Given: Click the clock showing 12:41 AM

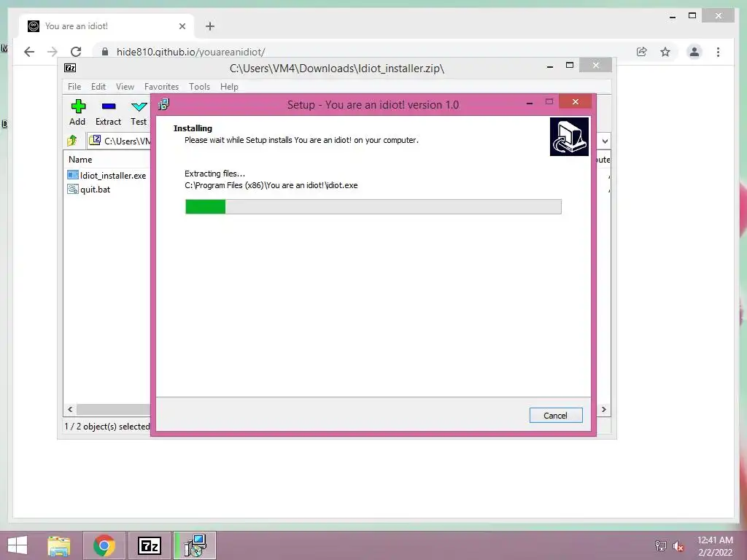Looking at the screenshot, I should pyautogui.click(x=715, y=540).
